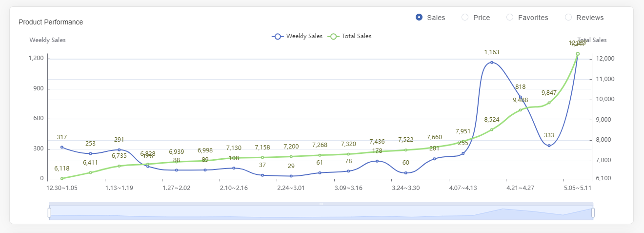The image size is (644, 233).
Task: Switch to the Reviews radio option
Action: [x=568, y=18]
